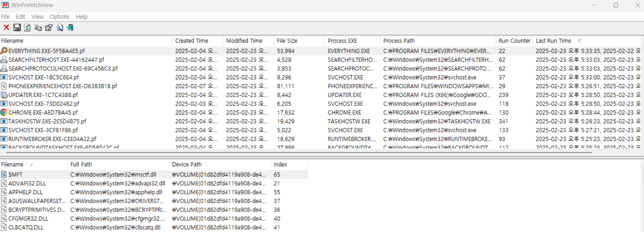
Task: Open the properties toolbar icon
Action: pos(49,27)
